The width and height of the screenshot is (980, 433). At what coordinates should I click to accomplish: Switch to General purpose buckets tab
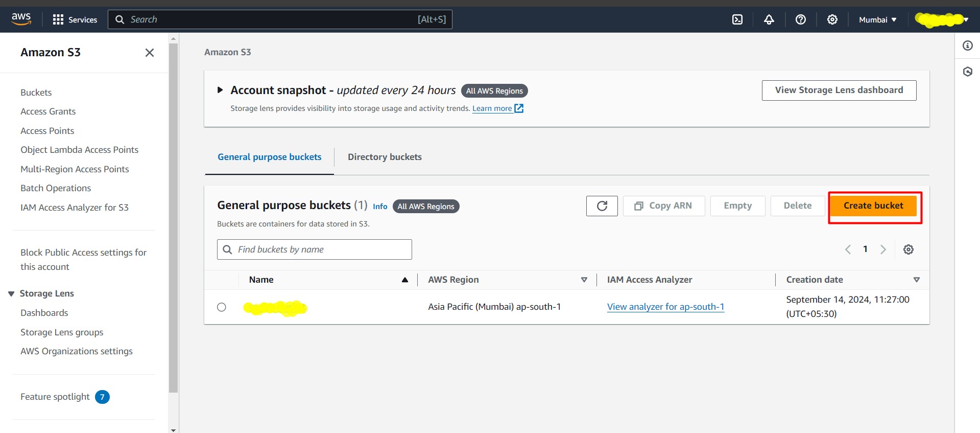[x=269, y=157]
